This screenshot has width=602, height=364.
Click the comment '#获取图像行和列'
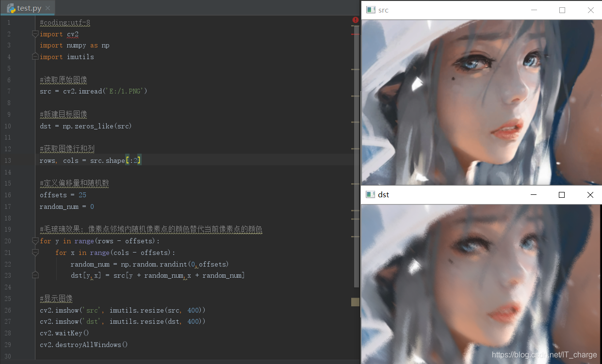pos(67,149)
